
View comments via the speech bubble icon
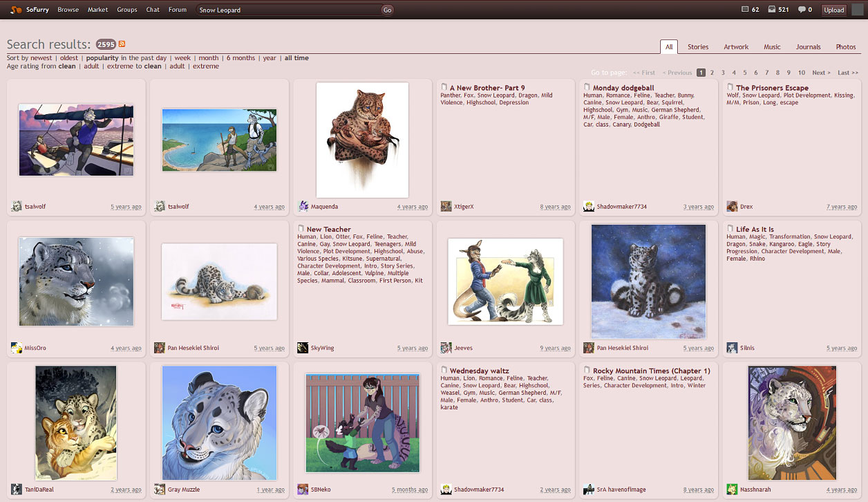click(802, 9)
